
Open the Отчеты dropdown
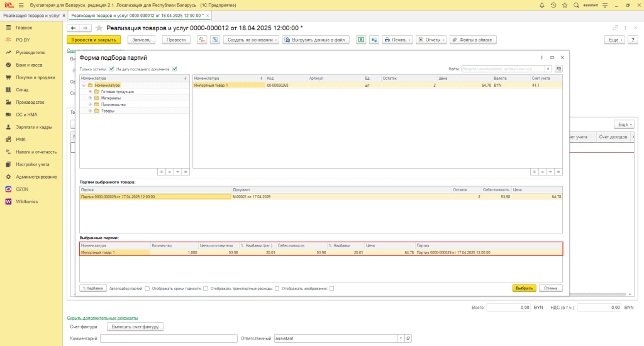tap(431, 40)
